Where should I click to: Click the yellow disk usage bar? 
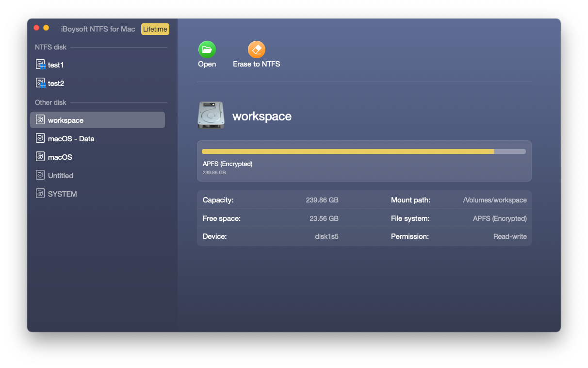[348, 151]
